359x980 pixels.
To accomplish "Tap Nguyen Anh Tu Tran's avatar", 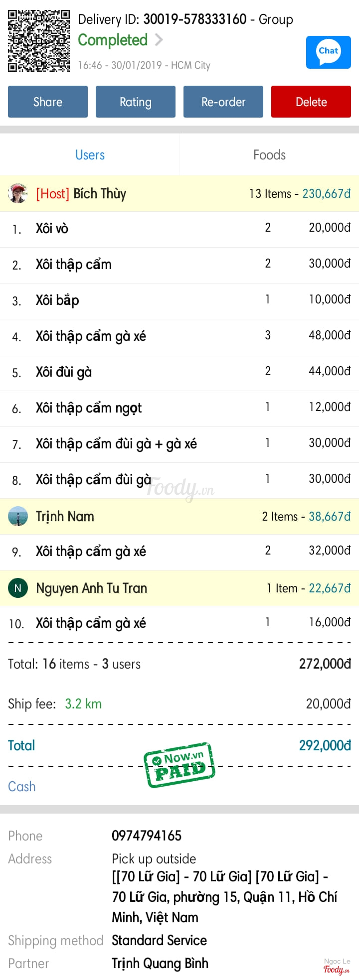I will pos(18,588).
